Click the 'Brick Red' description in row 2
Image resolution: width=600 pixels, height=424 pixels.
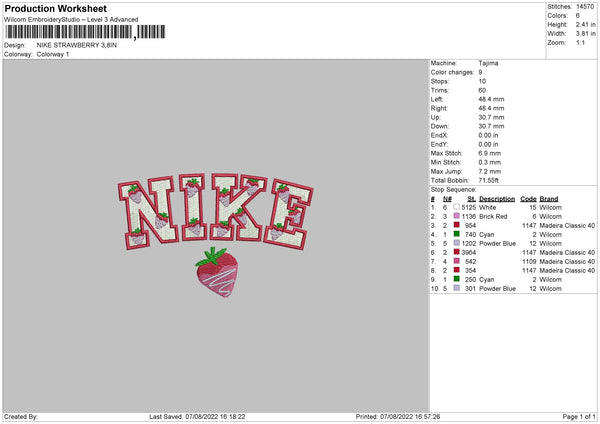(x=493, y=216)
